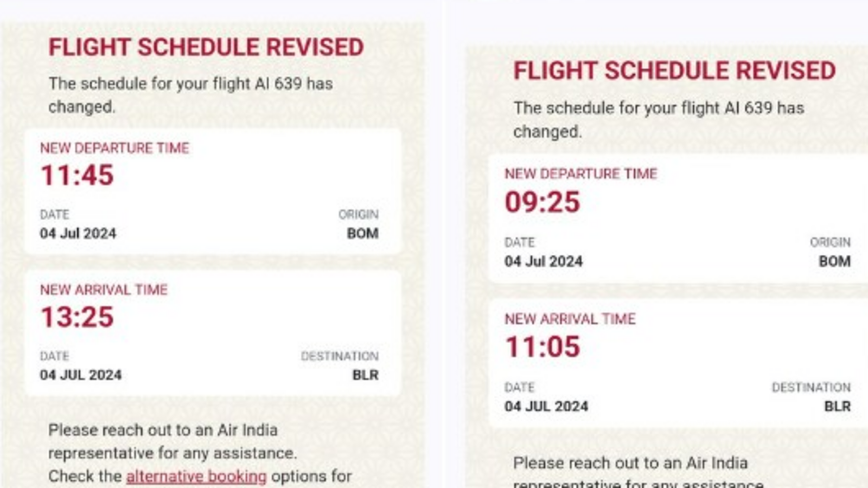Select the 11:05 arrival time

[542, 345]
